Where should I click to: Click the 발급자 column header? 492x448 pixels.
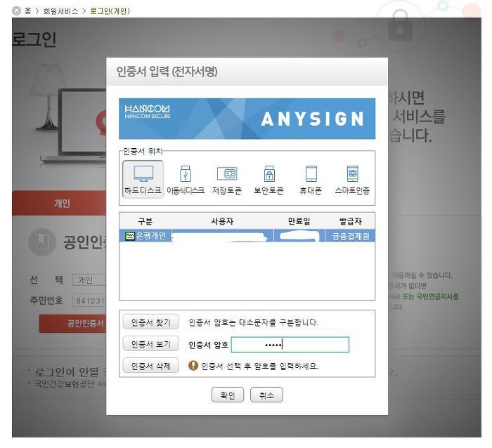(x=350, y=221)
